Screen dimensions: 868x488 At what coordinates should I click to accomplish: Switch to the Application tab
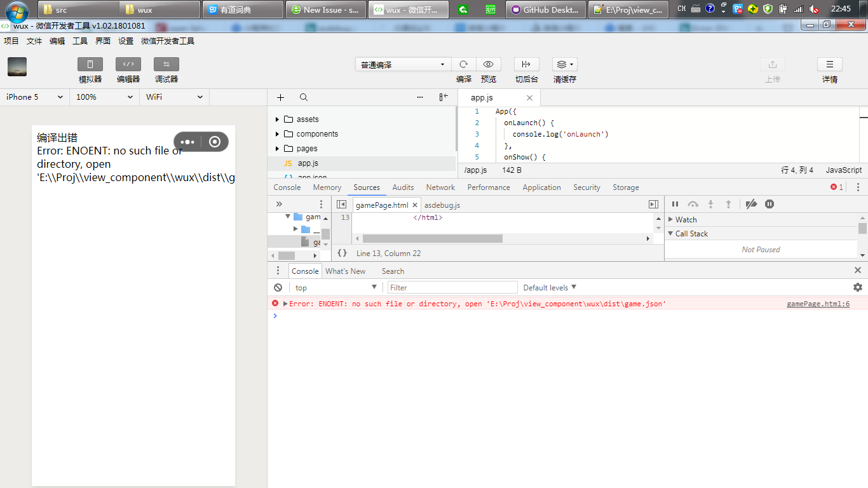(541, 187)
